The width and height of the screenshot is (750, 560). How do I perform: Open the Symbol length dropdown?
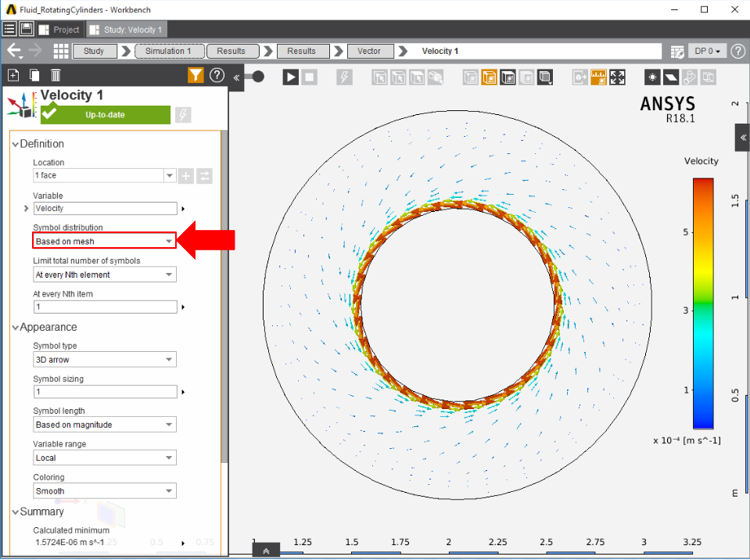[x=104, y=425]
